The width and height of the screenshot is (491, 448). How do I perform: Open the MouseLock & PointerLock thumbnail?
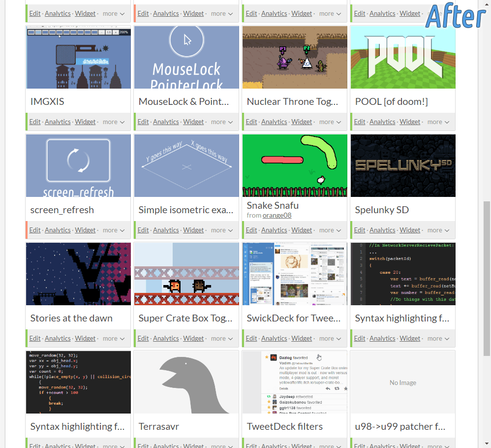[x=186, y=57]
